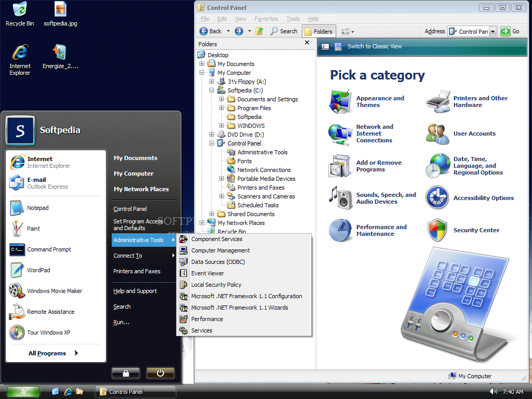Open the Add or Remove Programs icon
This screenshot has height=399, width=532.
coord(340,166)
